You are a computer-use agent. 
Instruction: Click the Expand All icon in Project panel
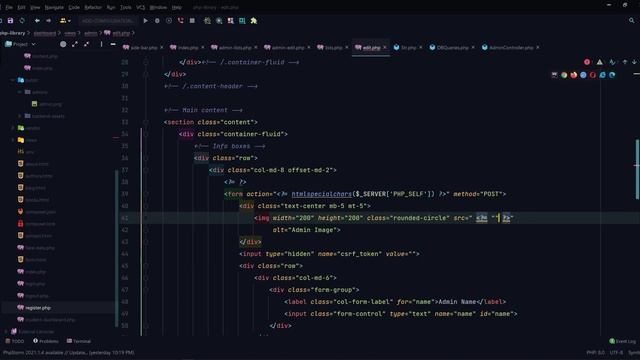75,44
